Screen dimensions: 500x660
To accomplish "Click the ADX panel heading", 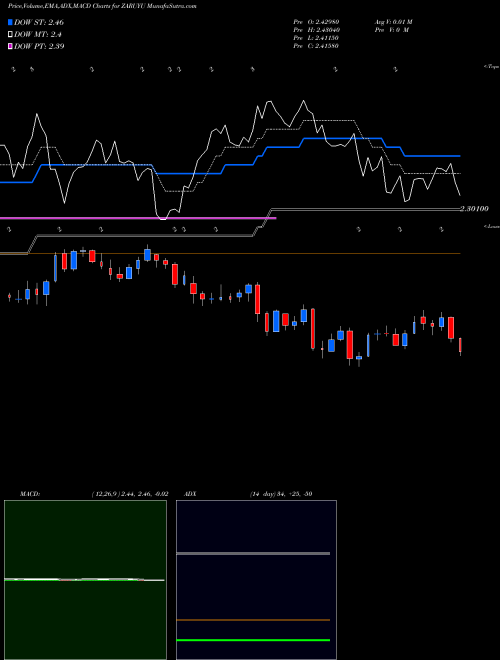I will coord(190,494).
